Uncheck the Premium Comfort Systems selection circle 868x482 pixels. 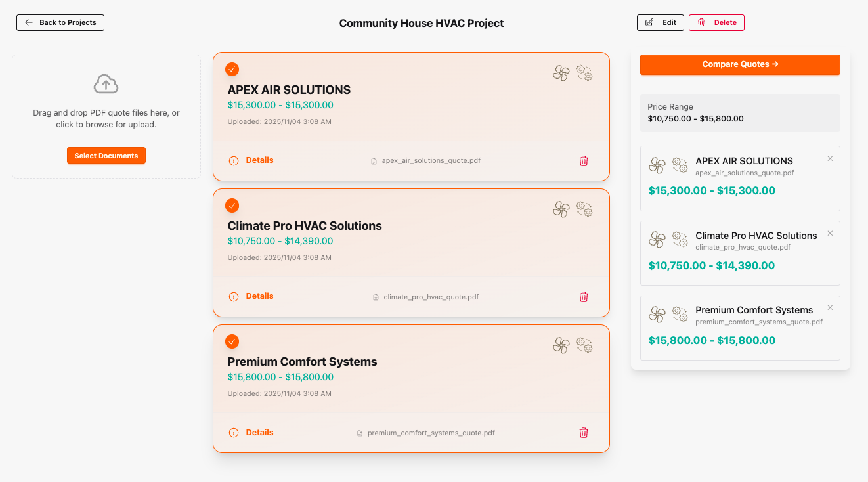click(x=232, y=341)
